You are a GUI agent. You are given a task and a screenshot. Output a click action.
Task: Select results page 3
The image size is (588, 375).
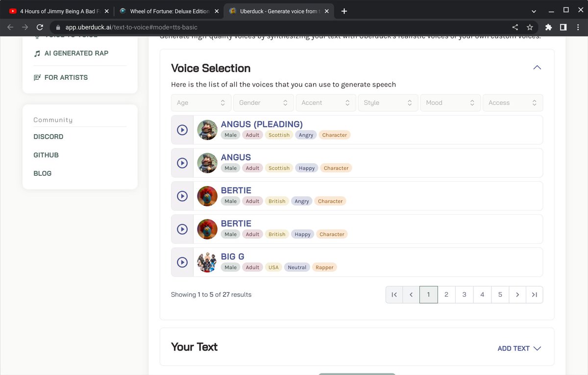(465, 295)
